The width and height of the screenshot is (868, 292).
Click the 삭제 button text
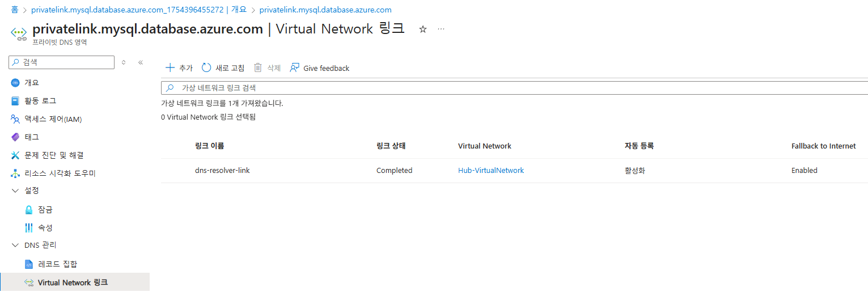click(274, 68)
